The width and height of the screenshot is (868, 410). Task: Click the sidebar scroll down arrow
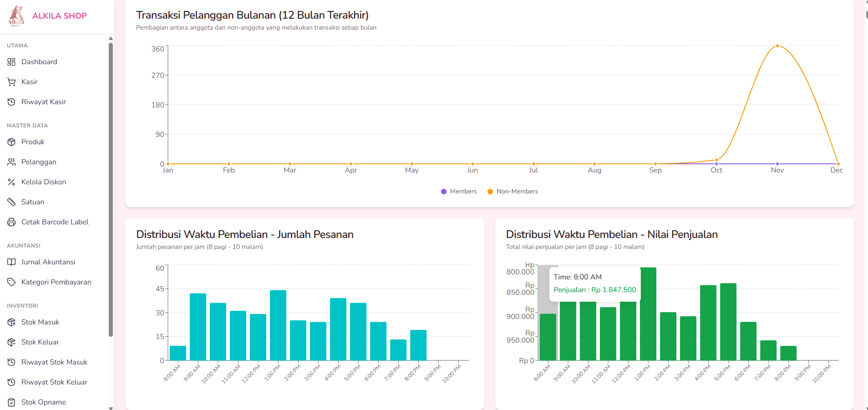(x=111, y=408)
